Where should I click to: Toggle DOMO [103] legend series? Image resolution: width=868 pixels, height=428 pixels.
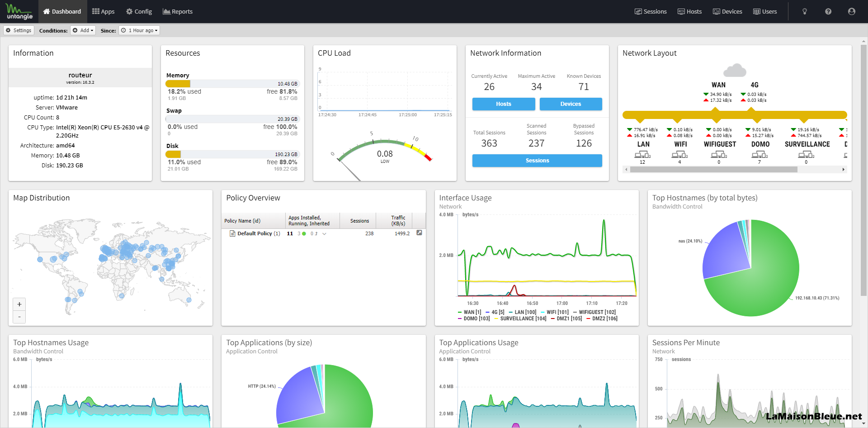474,319
